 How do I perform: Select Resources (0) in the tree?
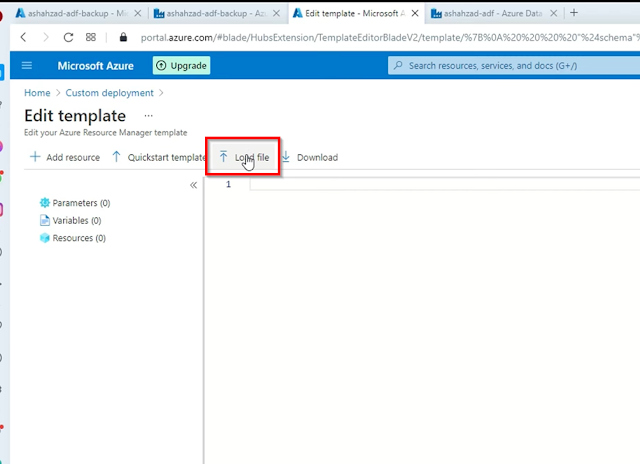73,238
